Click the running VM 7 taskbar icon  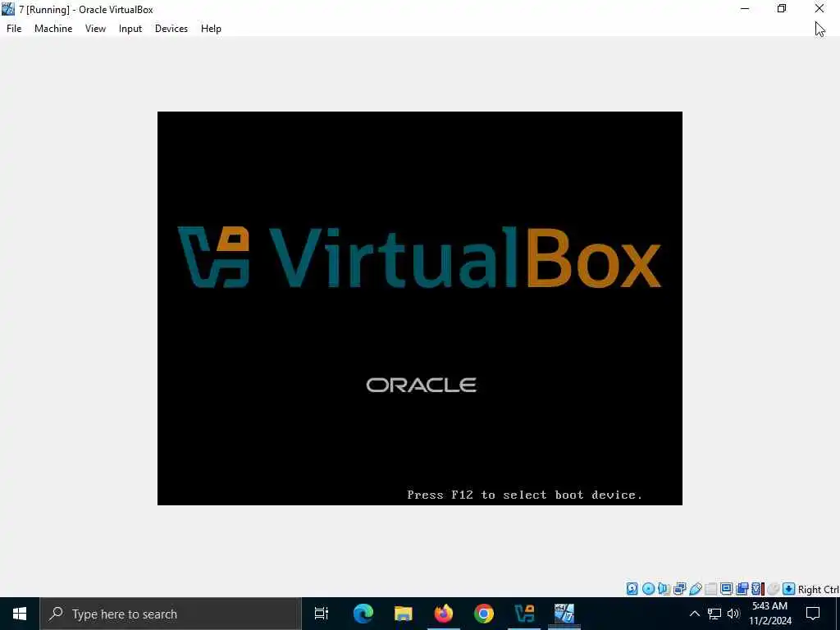point(564,614)
